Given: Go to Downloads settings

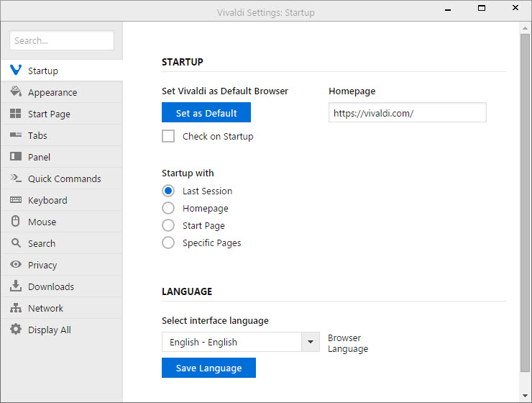Looking at the screenshot, I should point(62,286).
